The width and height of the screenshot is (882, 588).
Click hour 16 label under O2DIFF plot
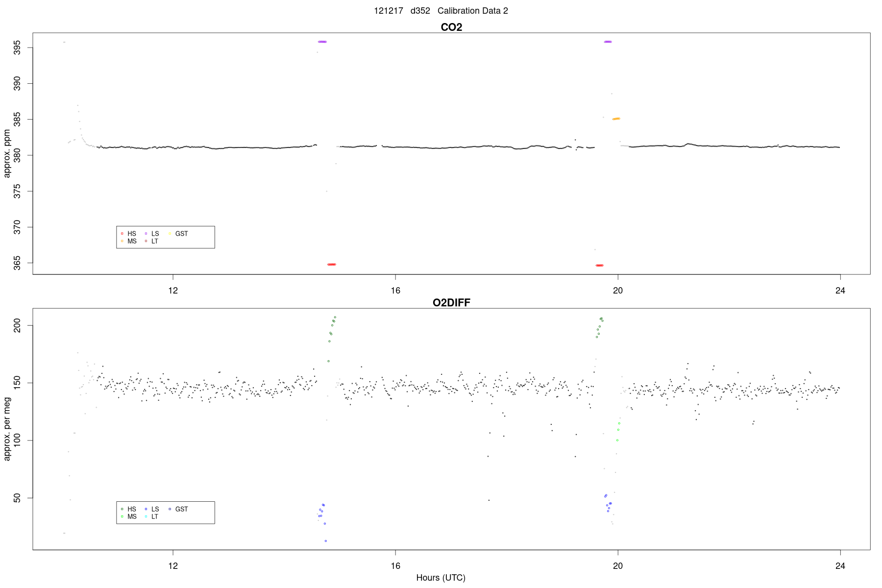[x=395, y=566]
